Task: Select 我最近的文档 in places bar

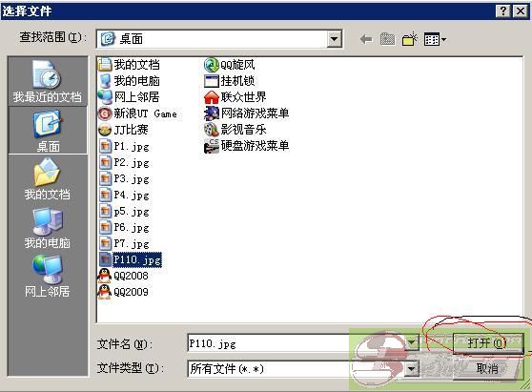Action: (48, 81)
